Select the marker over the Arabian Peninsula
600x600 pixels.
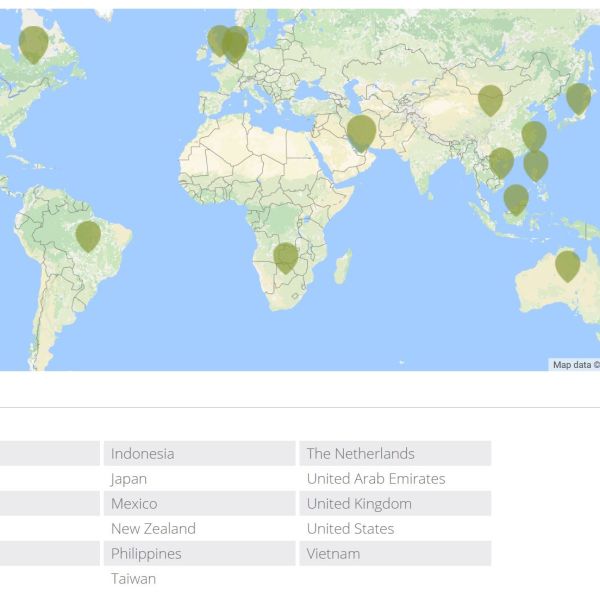[361, 130]
